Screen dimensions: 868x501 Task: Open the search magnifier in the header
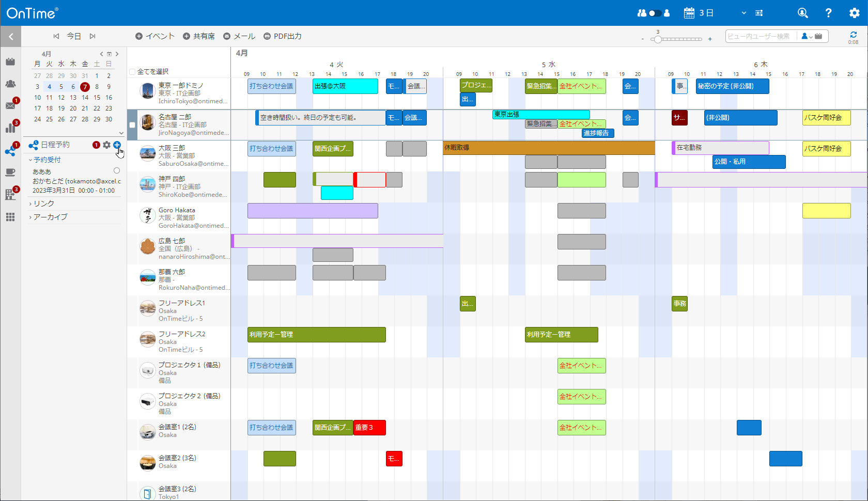click(802, 13)
